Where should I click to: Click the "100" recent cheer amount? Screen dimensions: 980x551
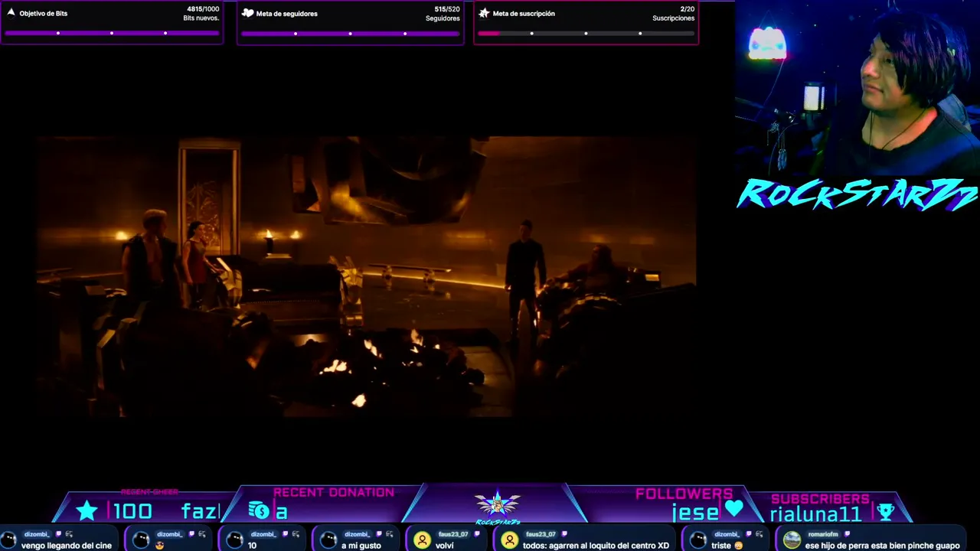coord(133,511)
